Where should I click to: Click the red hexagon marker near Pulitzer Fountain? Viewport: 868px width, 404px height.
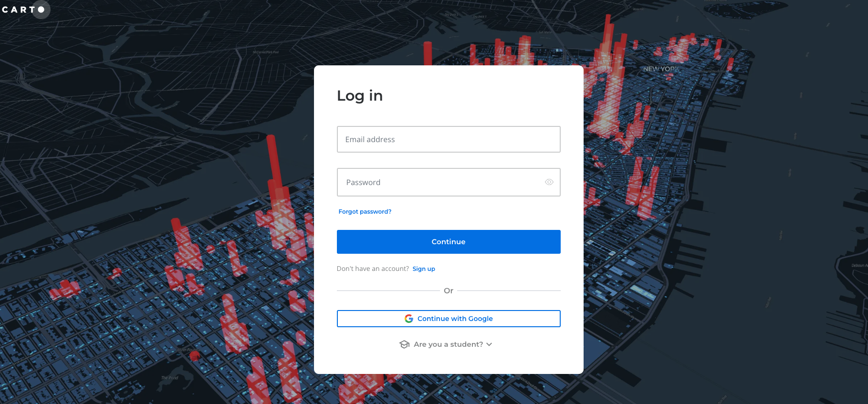195,355
